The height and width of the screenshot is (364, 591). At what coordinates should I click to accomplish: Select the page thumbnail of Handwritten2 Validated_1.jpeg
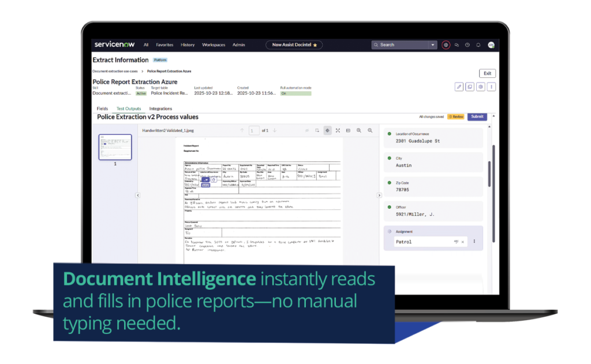(114, 148)
